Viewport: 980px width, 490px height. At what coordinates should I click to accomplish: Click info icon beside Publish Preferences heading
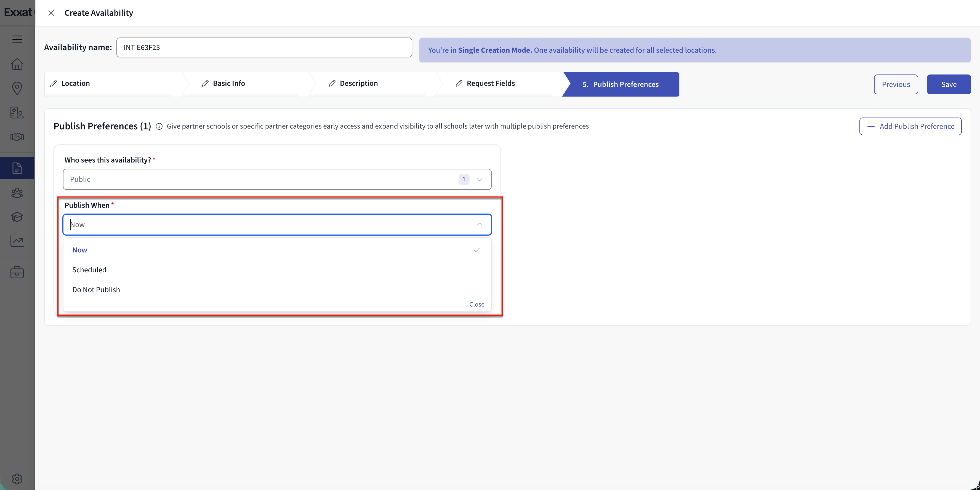coord(159,127)
